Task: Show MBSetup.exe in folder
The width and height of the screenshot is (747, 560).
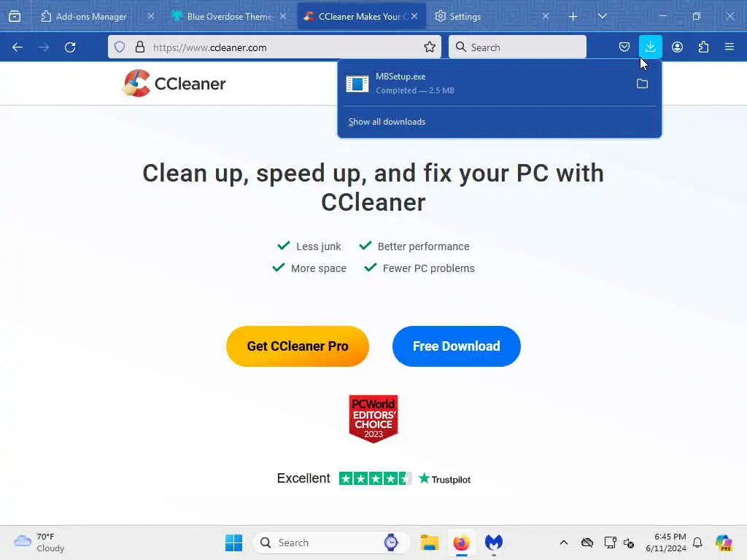Action: (642, 84)
